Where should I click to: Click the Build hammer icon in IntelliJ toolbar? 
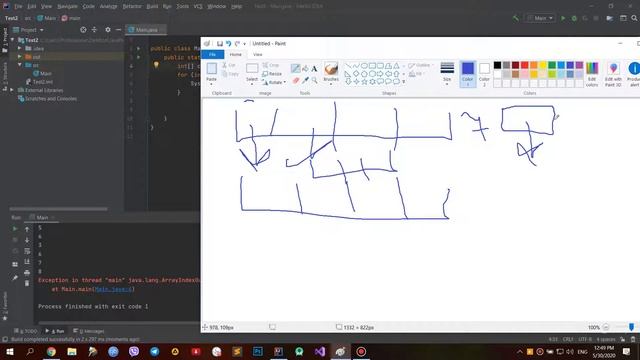[x=516, y=18]
